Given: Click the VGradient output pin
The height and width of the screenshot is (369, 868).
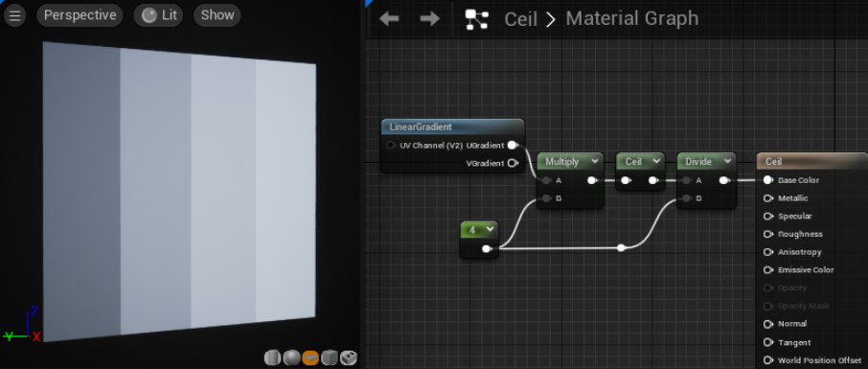Looking at the screenshot, I should pyautogui.click(x=512, y=163).
